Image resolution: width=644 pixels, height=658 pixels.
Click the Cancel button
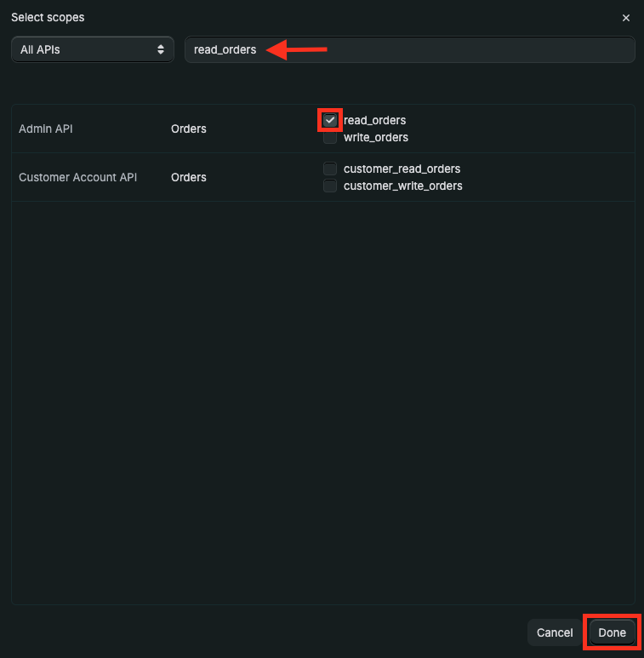tap(555, 632)
